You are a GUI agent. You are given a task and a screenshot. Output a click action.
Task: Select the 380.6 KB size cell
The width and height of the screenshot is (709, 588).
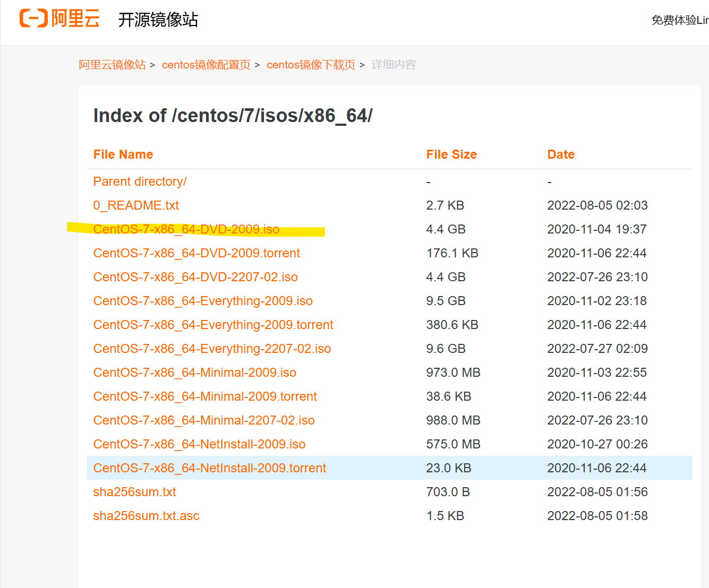coord(452,325)
